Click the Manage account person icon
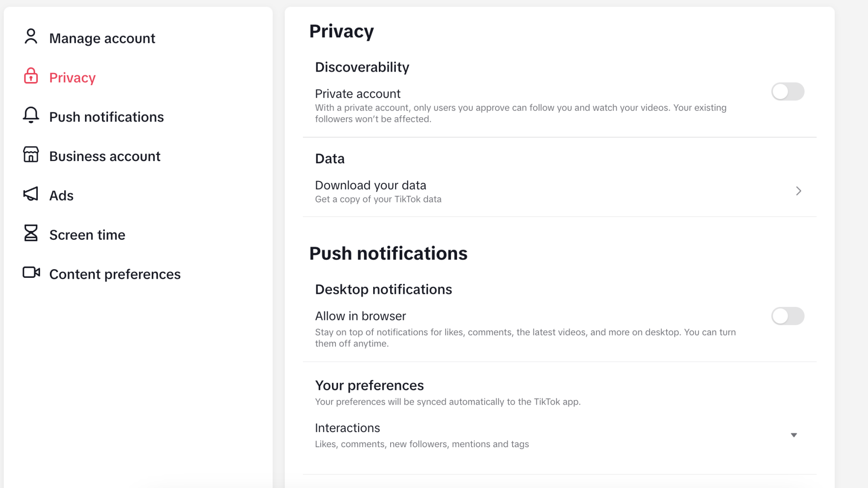Screen dimensions: 868x488 [30, 38]
